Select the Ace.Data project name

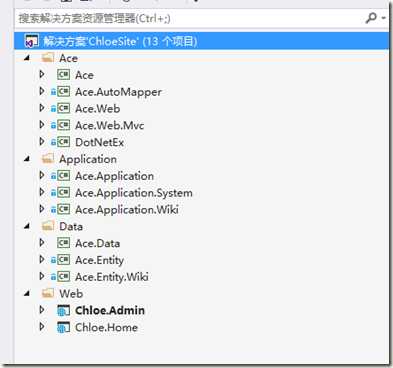97,243
